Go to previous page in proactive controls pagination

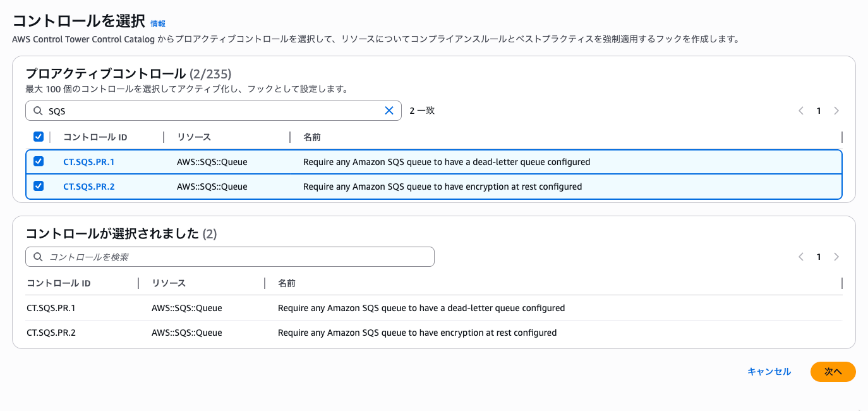(x=801, y=111)
